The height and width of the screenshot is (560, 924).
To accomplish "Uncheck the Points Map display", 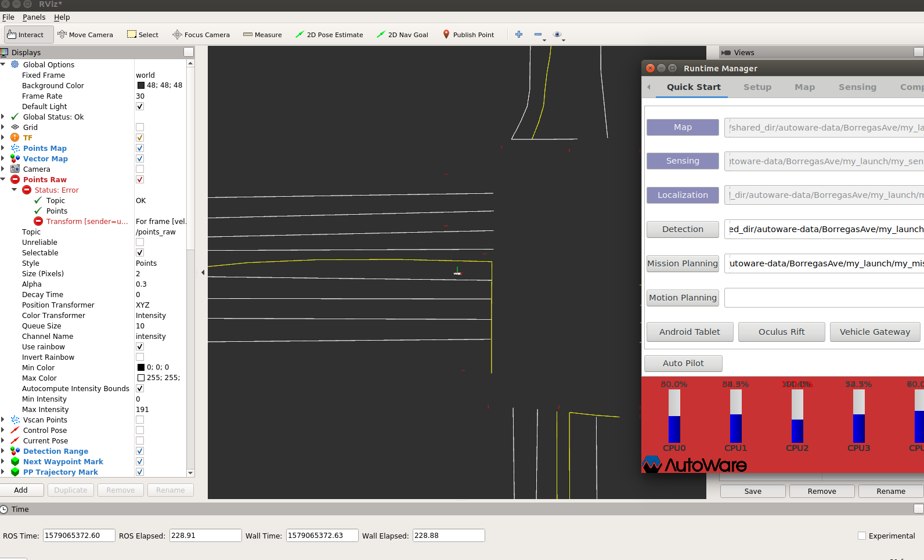I will coord(140,148).
